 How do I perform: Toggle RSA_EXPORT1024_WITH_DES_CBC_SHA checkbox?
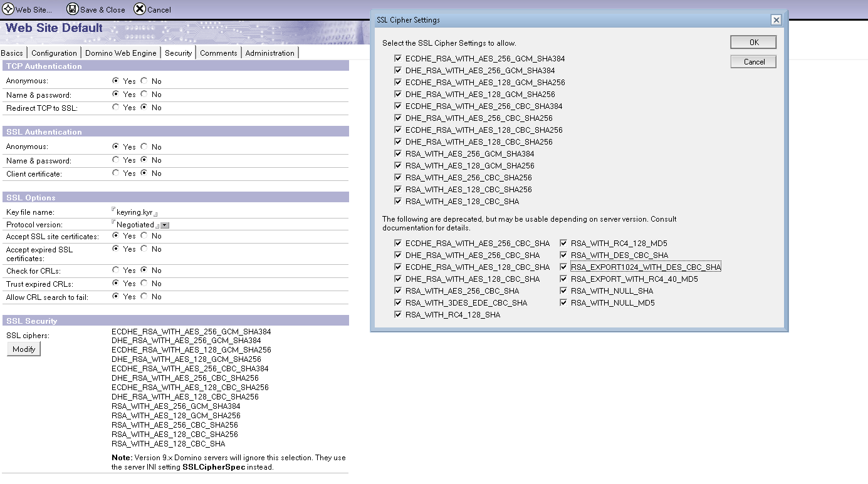563,267
